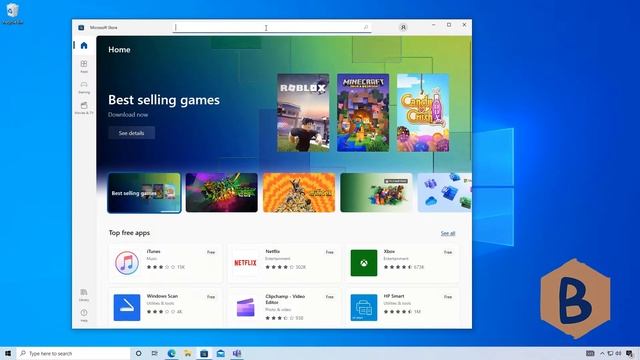
Task: Open the volume control in system tray
Action: (x=618, y=353)
